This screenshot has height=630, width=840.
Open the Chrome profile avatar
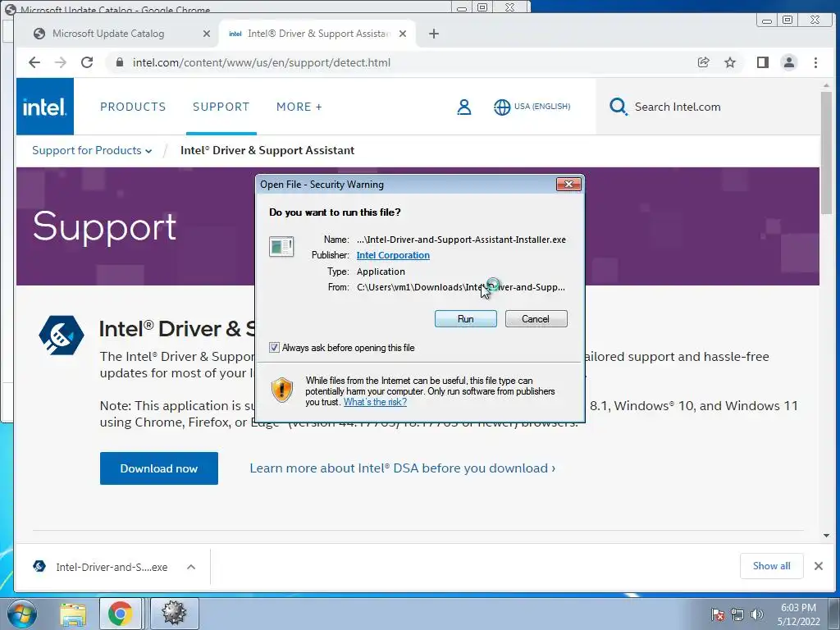pos(788,62)
